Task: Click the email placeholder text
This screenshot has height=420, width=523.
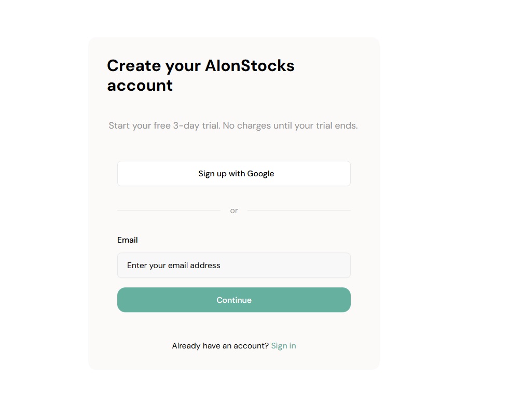Action: (x=173, y=265)
